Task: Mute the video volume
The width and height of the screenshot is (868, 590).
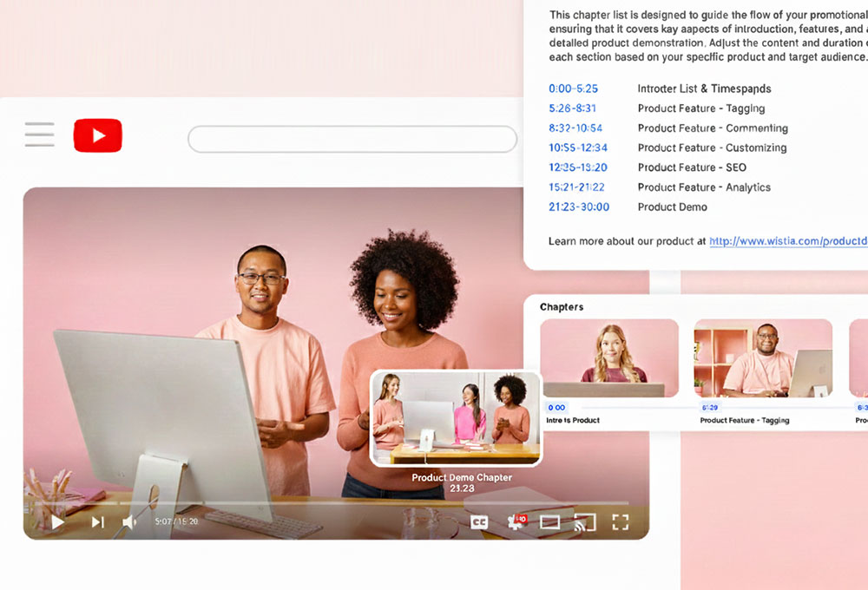Action: [x=129, y=521]
